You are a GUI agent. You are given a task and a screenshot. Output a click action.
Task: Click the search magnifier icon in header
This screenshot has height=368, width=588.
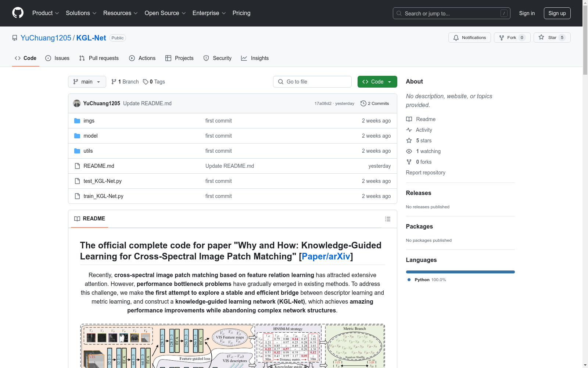tap(399, 13)
